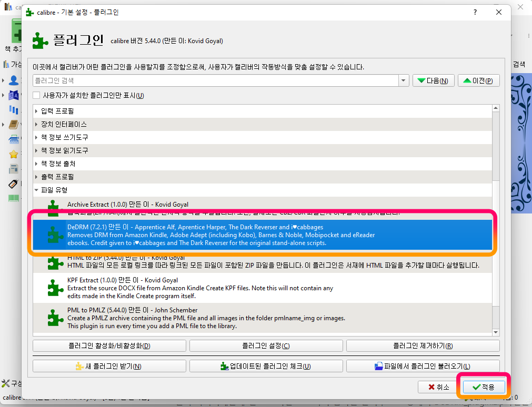Screen dimensions: 532x407
Task: Open the plugin search history dropdown
Action: tap(404, 81)
